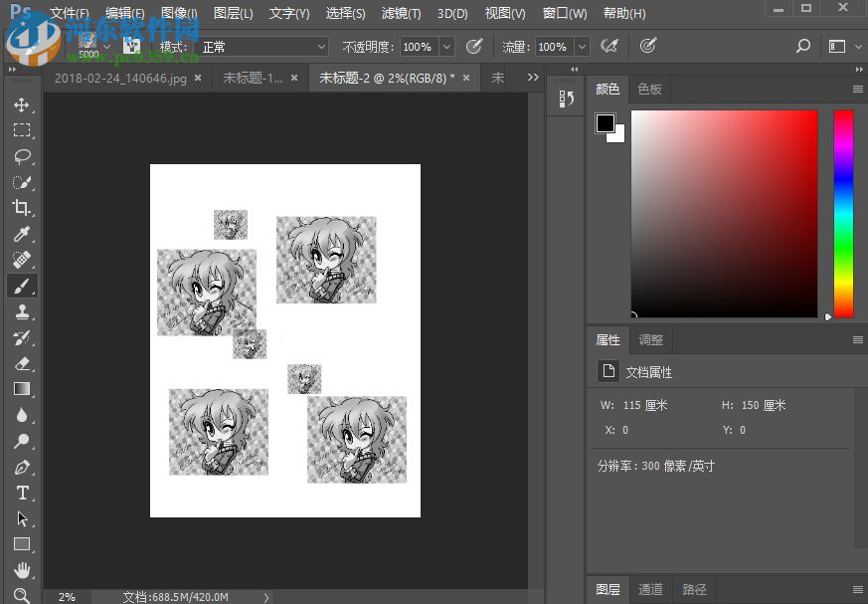
Task: Select the Horizontal Type tool
Action: (x=22, y=493)
